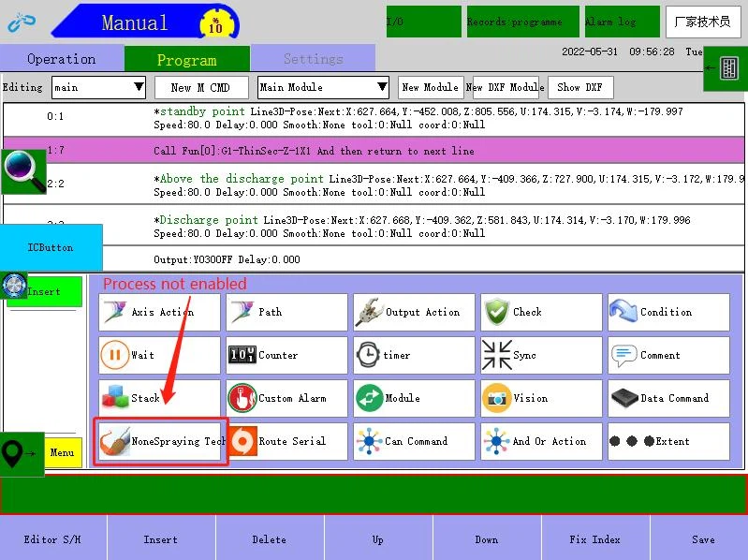The image size is (748, 560).
Task: Toggle the Editor S/H button
Action: [x=52, y=539]
